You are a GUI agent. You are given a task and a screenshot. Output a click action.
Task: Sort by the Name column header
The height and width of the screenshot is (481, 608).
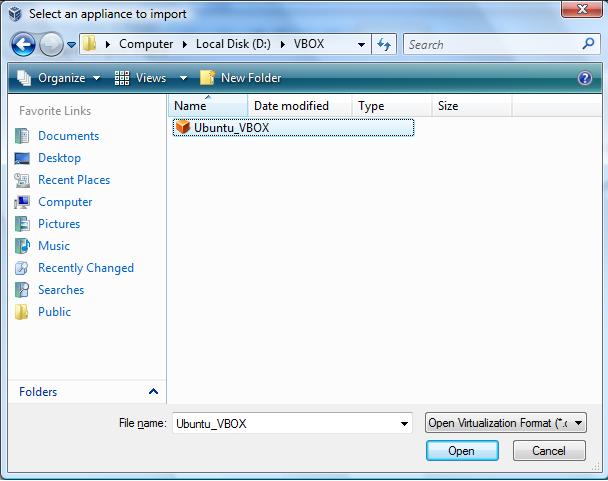click(x=208, y=106)
